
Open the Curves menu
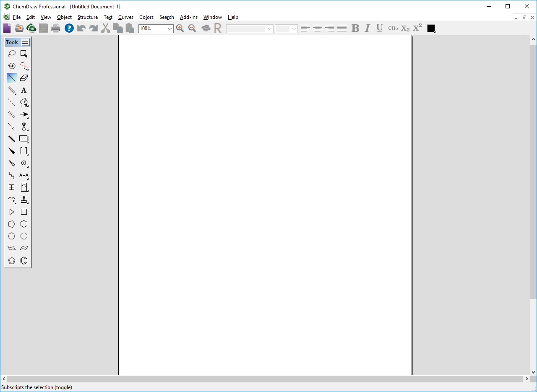coord(126,17)
